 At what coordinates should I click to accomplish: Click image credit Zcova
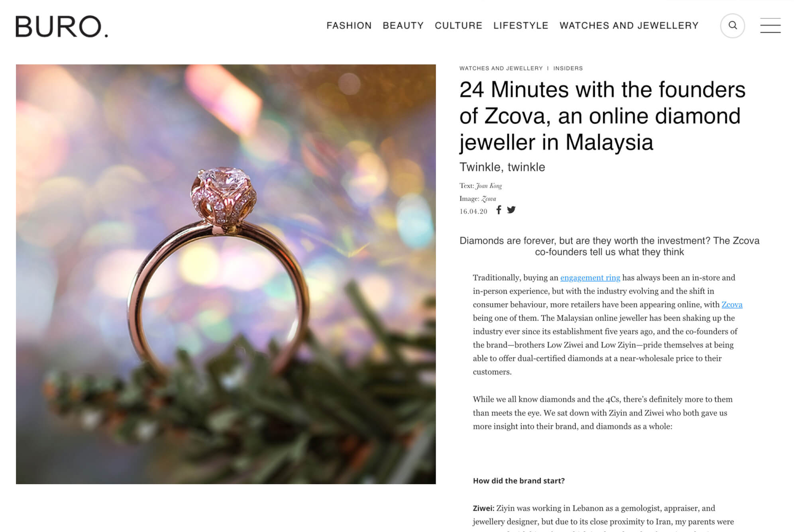tap(489, 198)
